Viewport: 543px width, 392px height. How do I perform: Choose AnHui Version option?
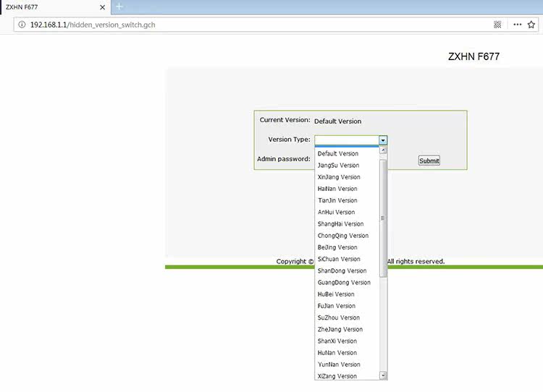347,213
